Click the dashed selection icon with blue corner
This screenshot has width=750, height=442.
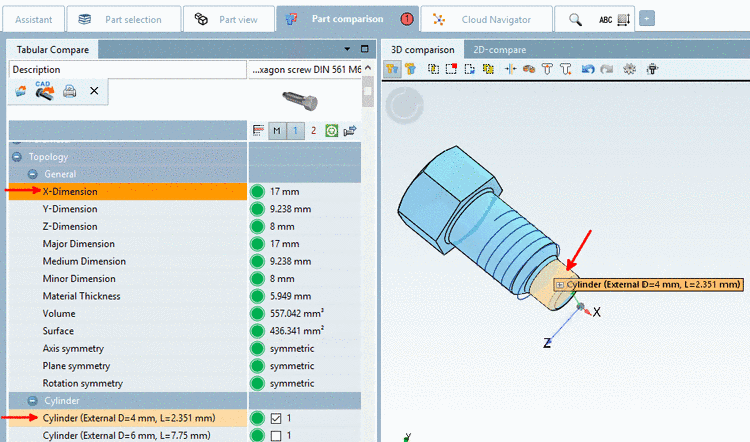(x=470, y=69)
